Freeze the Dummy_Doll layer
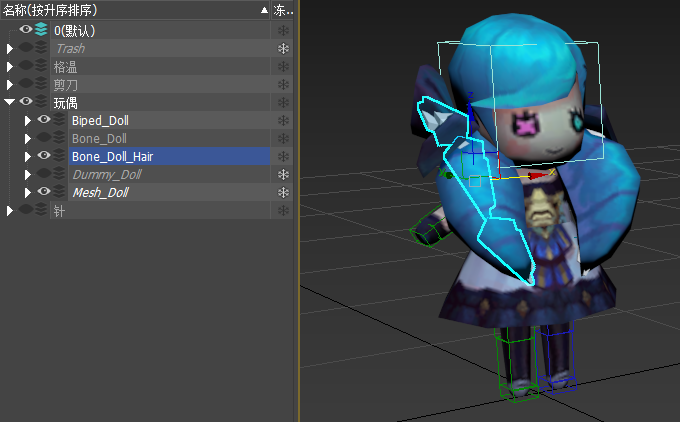Screen dimensions: 680x422 tap(283, 174)
